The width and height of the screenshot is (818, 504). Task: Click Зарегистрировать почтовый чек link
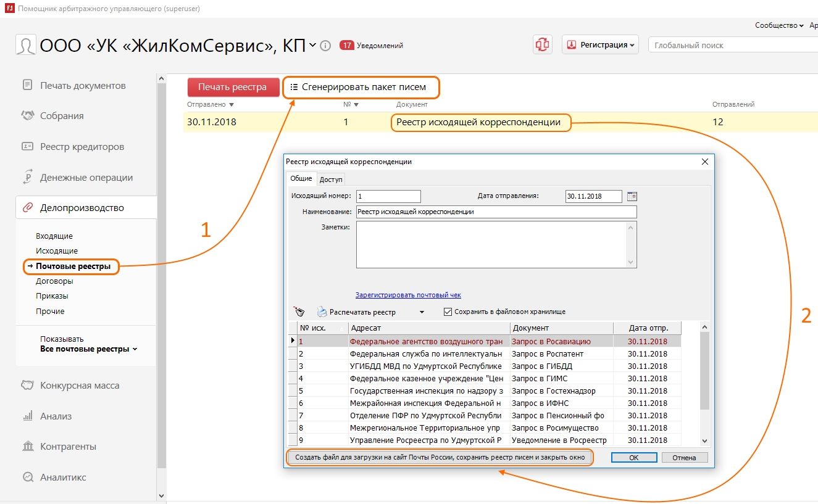tap(408, 295)
